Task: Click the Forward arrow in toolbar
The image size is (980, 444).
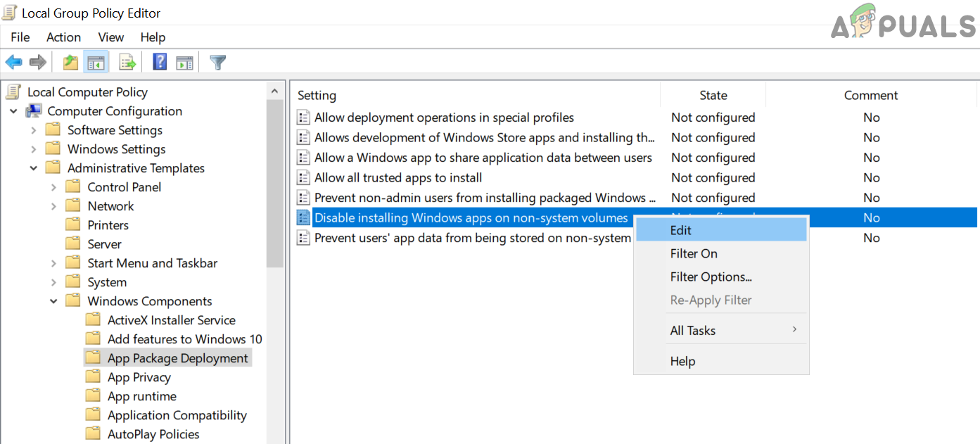Action: coord(38,63)
